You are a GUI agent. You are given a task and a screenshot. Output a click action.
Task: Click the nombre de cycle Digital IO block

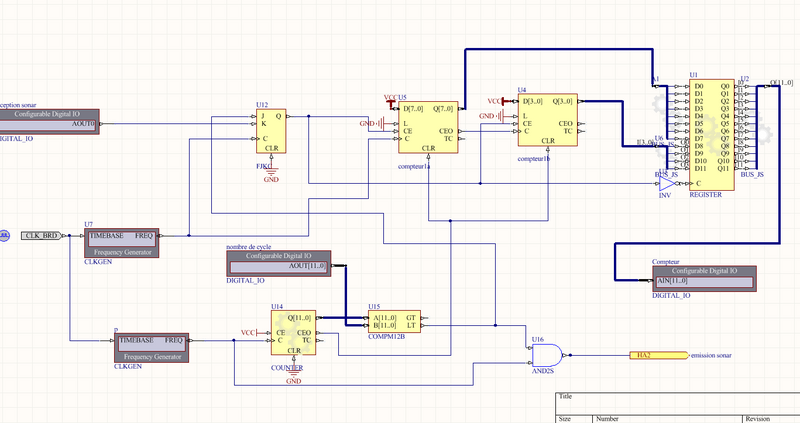coord(285,262)
